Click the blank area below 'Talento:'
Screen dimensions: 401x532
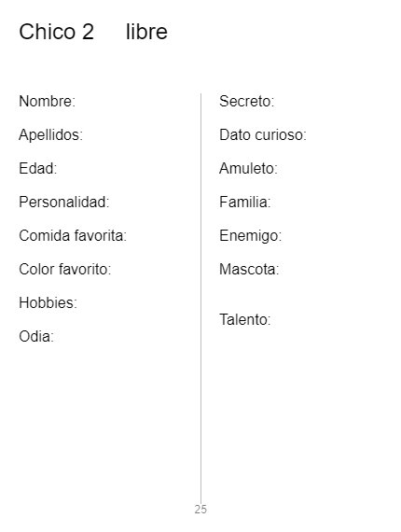pyautogui.click(x=298, y=407)
